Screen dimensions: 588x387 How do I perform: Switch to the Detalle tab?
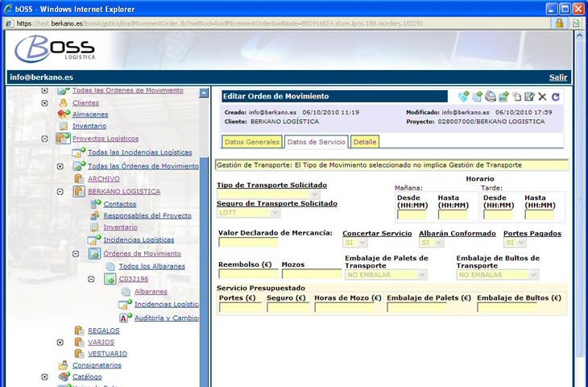[x=364, y=142]
